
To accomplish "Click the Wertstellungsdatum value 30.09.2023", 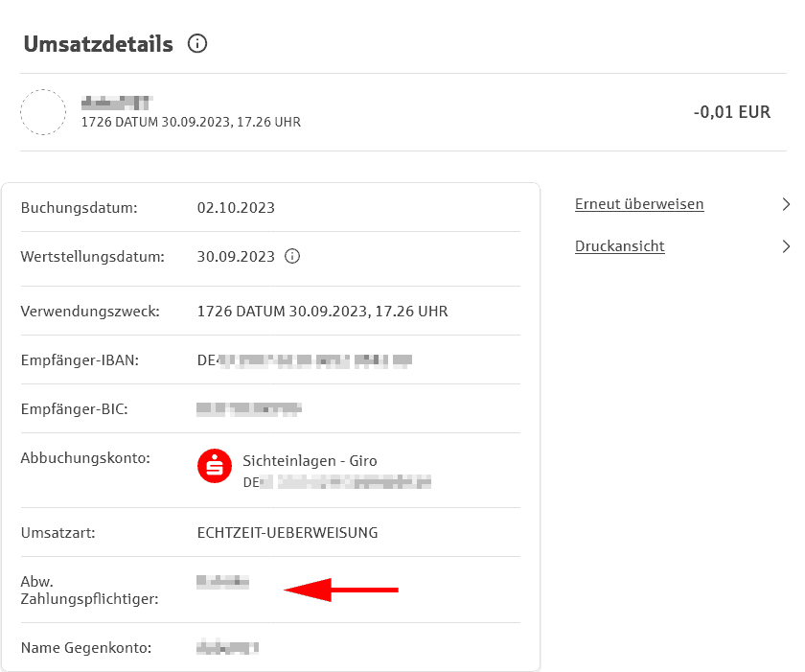I will point(236,257).
